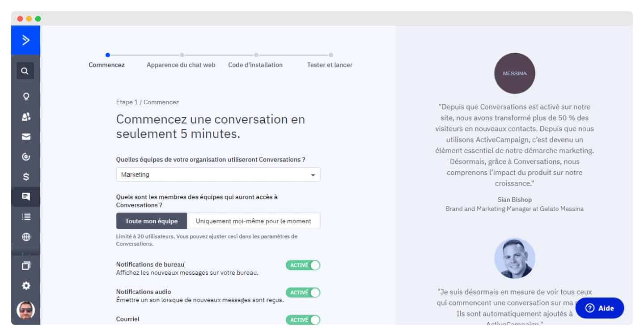Image resolution: width=644 pixels, height=336 pixels.
Task: Click the MESSINA logo circle
Action: coord(514,73)
